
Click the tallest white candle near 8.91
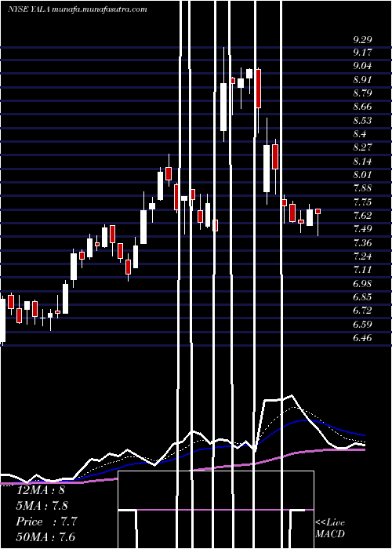223,107
